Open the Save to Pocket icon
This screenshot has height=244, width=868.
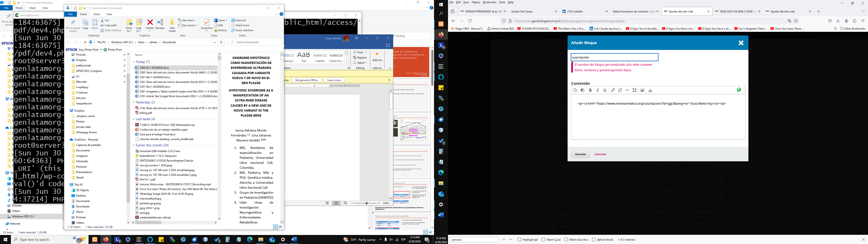click(x=830, y=21)
